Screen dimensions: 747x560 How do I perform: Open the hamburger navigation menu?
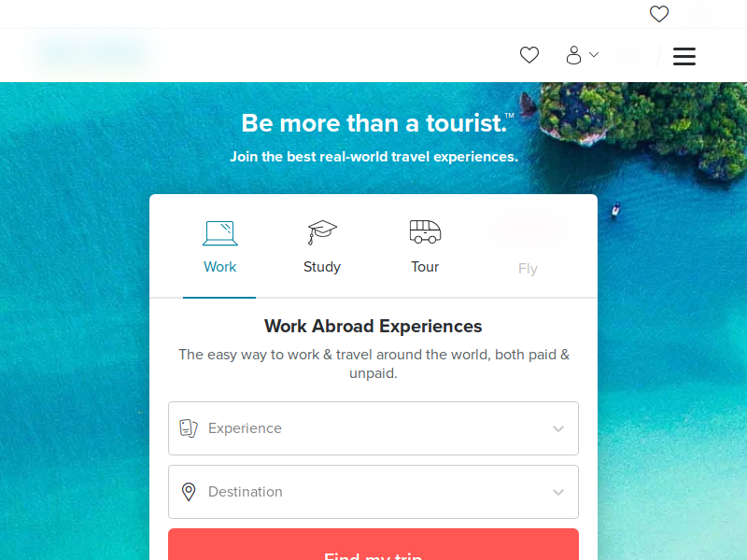click(x=684, y=56)
